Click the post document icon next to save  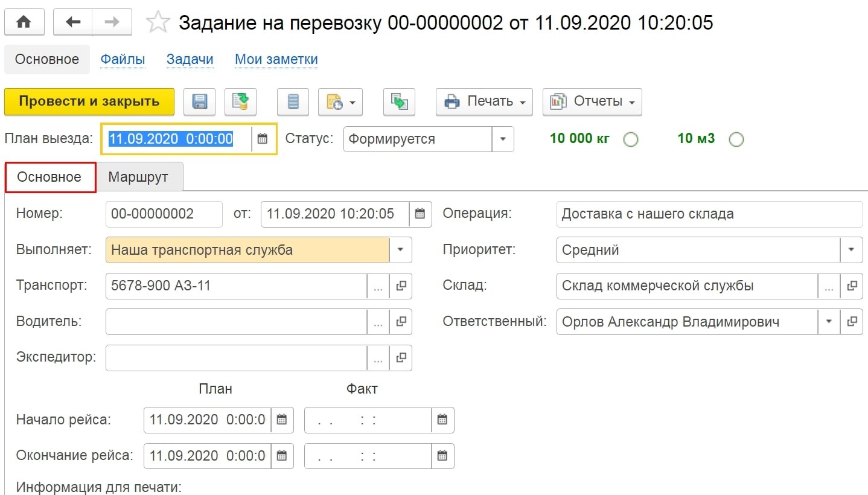[x=240, y=101]
